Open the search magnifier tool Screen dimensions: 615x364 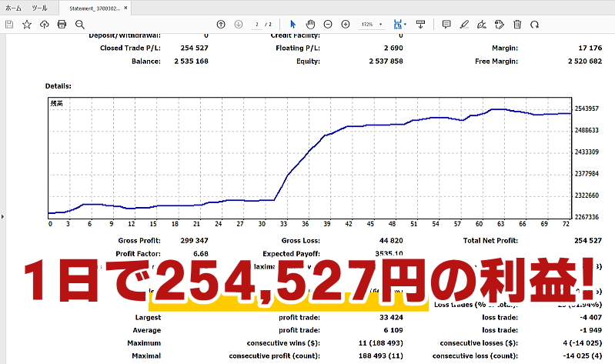tap(80, 25)
